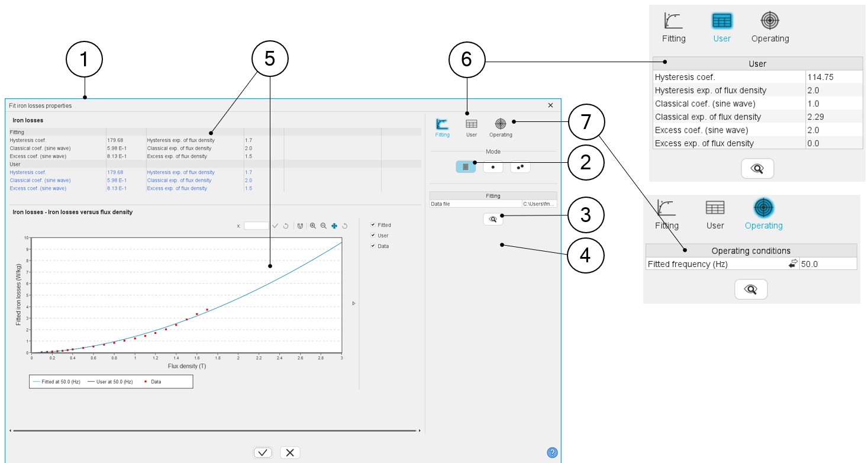Click the 'User at 50.0 (Hz)' legend entry
Screen dimensions: 868x463
pos(110,382)
